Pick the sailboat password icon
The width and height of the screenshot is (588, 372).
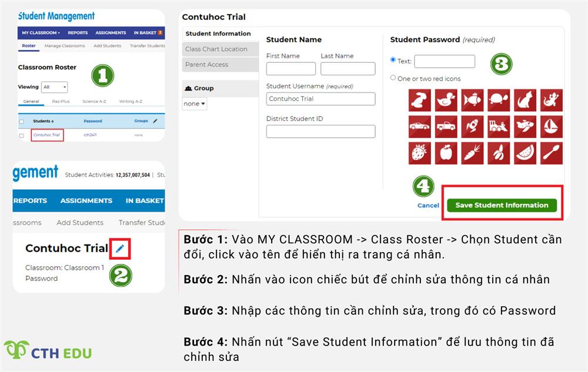click(551, 126)
